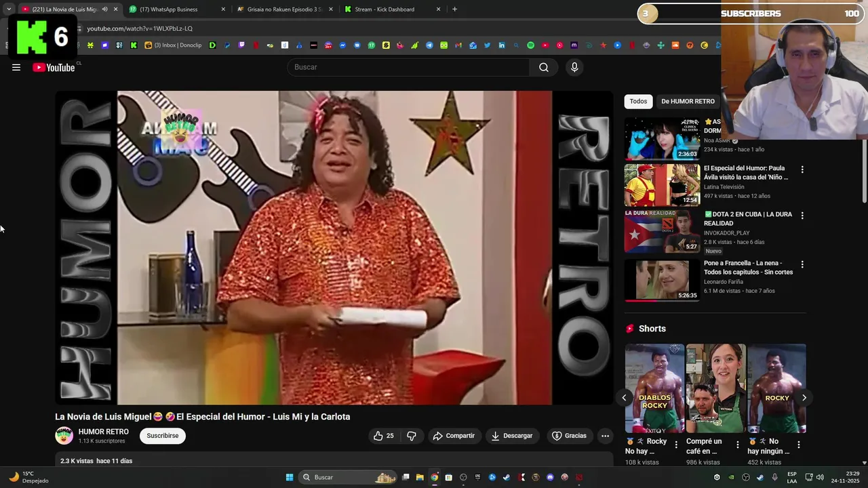Open the ASMR 2:36:03 video thumbnail
This screenshot has height=488, width=868.
pyautogui.click(x=662, y=138)
